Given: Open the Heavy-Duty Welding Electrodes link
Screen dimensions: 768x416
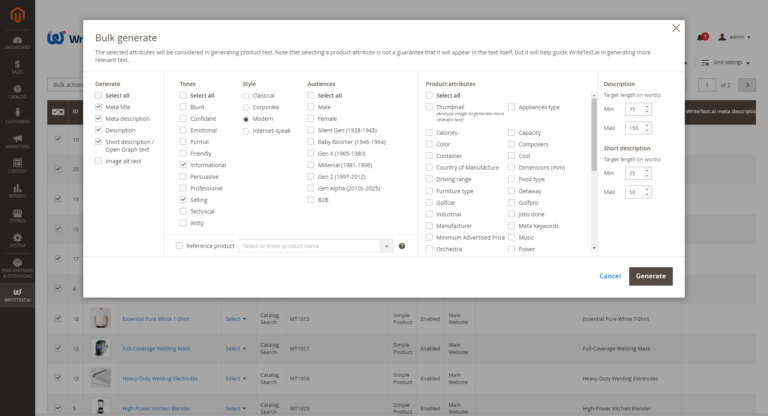Looking at the screenshot, I should pos(160,379).
